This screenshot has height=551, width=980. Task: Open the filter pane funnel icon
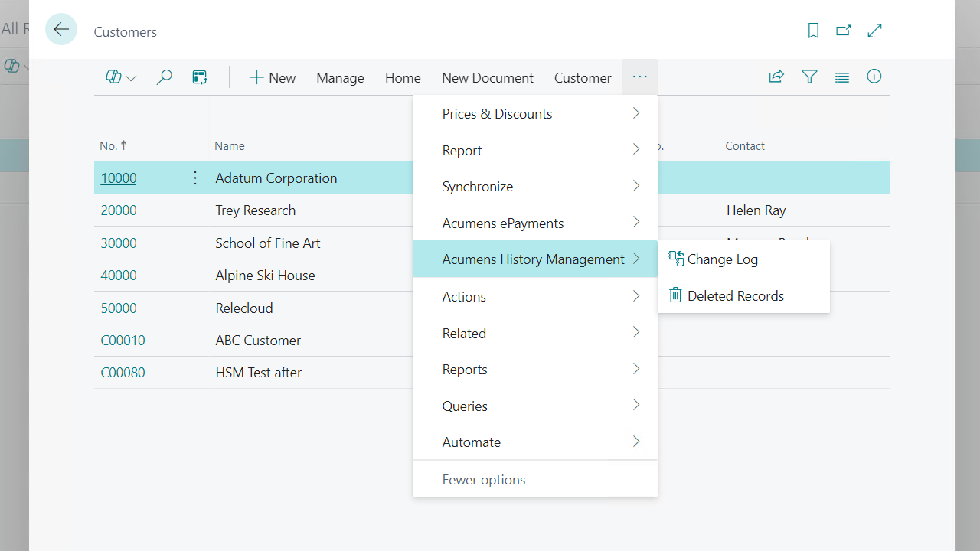[809, 77]
